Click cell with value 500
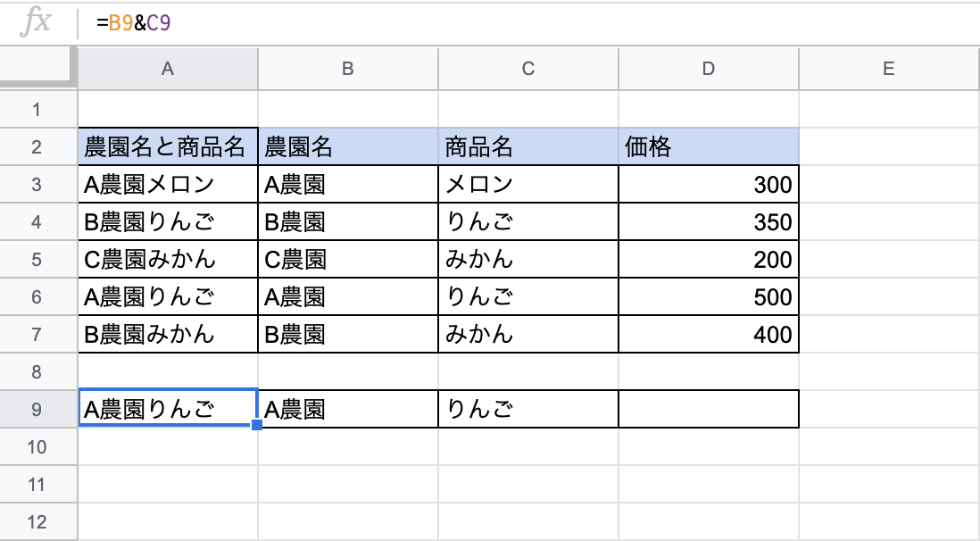This screenshot has height=541, width=980. pyautogui.click(x=709, y=297)
